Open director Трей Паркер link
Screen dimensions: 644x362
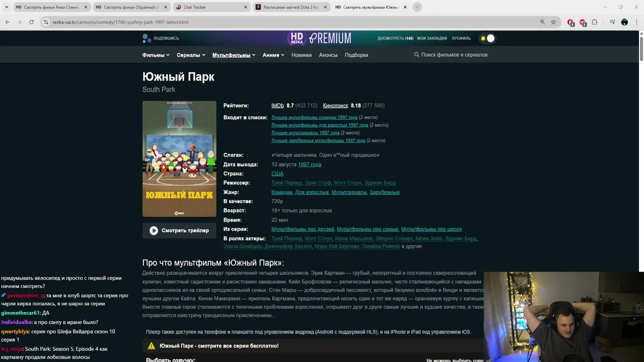286,183
